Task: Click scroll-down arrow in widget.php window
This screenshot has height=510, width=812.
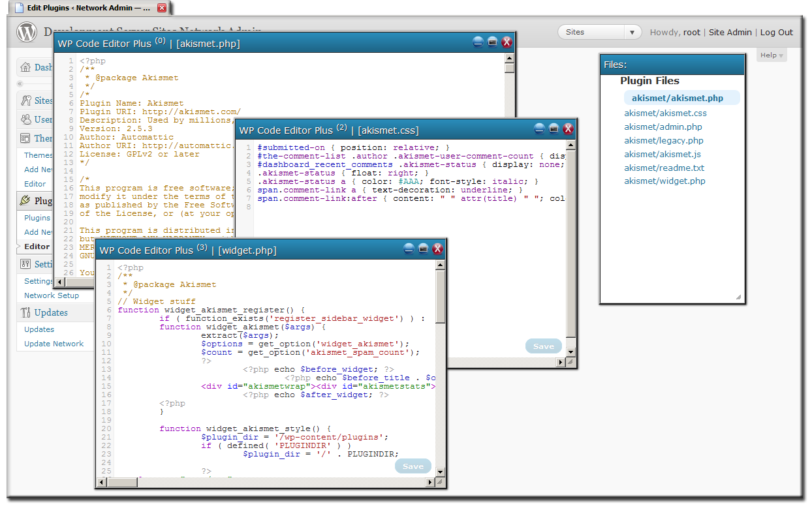Action: [440, 472]
